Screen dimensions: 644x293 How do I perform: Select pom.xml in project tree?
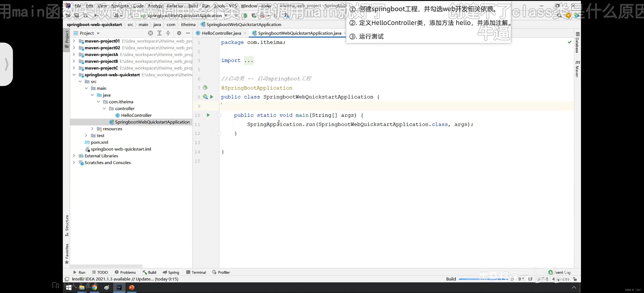(99, 142)
